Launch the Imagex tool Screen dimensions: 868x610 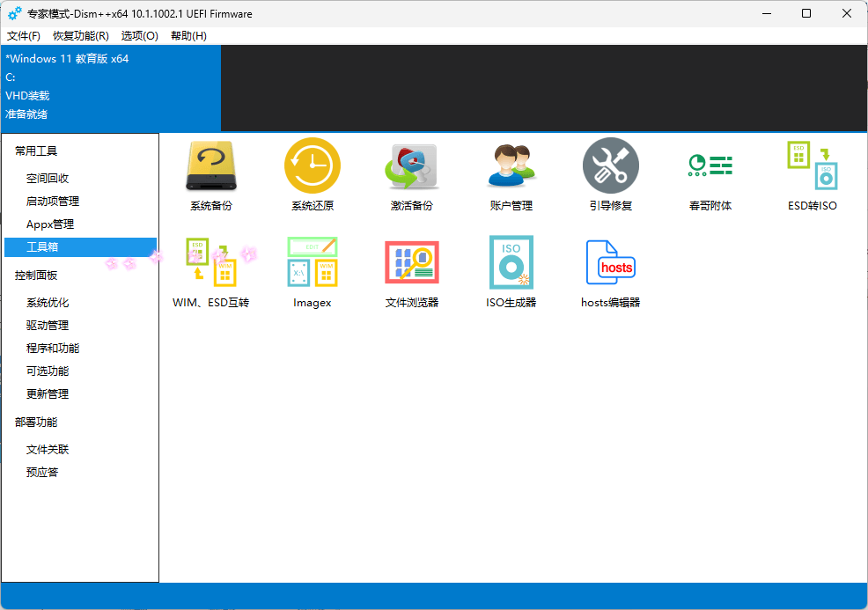tap(313, 272)
